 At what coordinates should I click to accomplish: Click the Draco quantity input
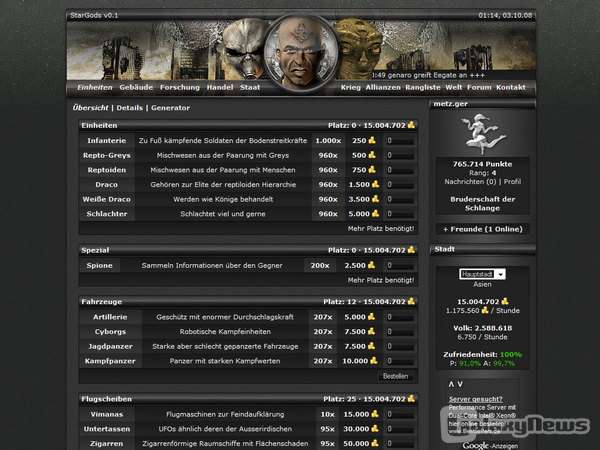pos(399,184)
